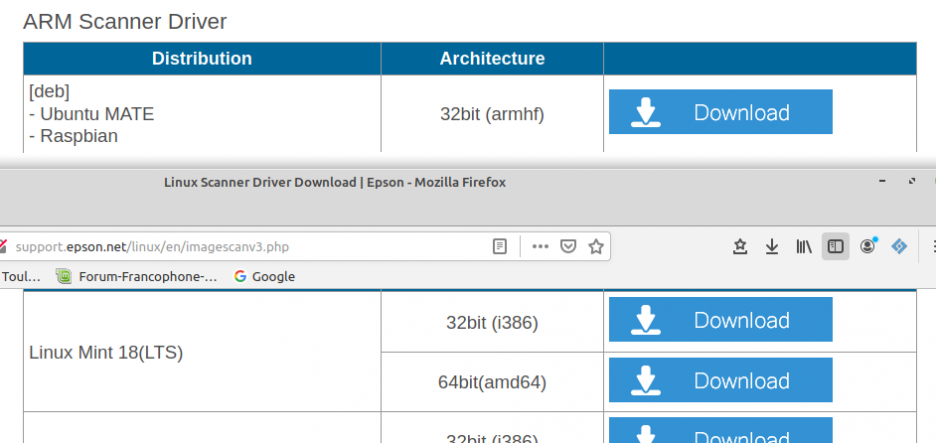Click the Architecture column header
936x443 pixels.
click(492, 58)
